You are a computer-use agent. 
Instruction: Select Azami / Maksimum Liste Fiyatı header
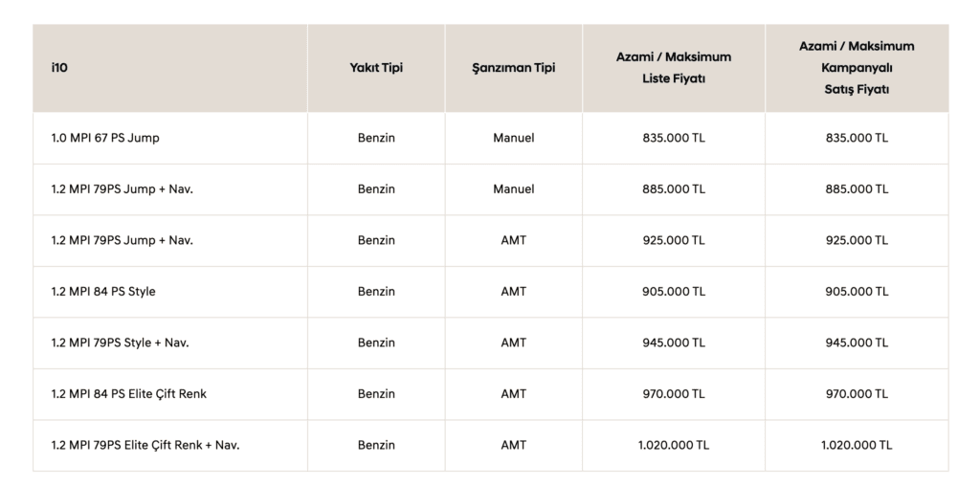point(674,68)
